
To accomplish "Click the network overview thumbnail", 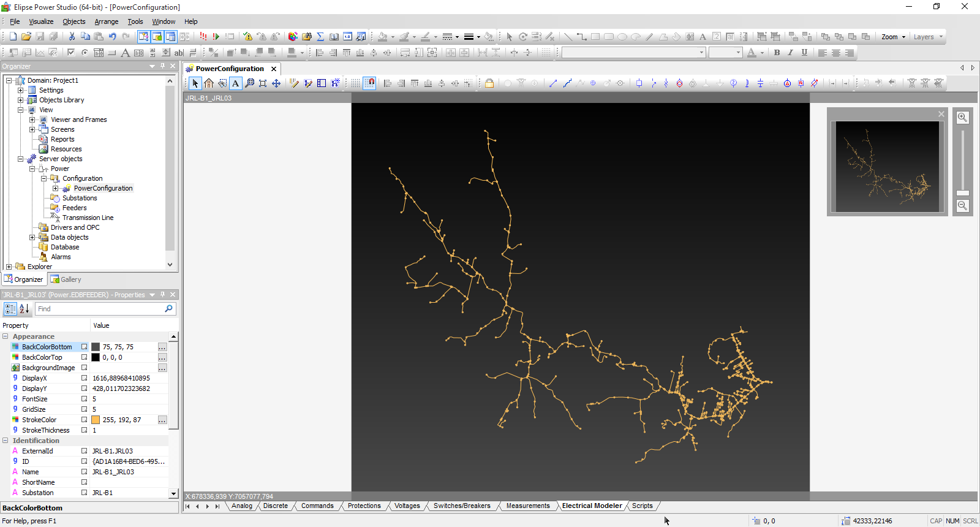I will coord(888,167).
